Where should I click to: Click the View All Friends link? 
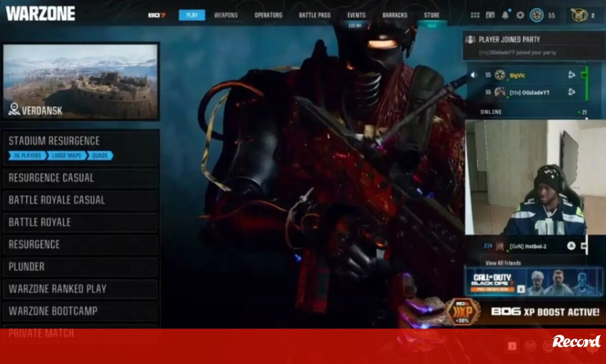click(503, 263)
